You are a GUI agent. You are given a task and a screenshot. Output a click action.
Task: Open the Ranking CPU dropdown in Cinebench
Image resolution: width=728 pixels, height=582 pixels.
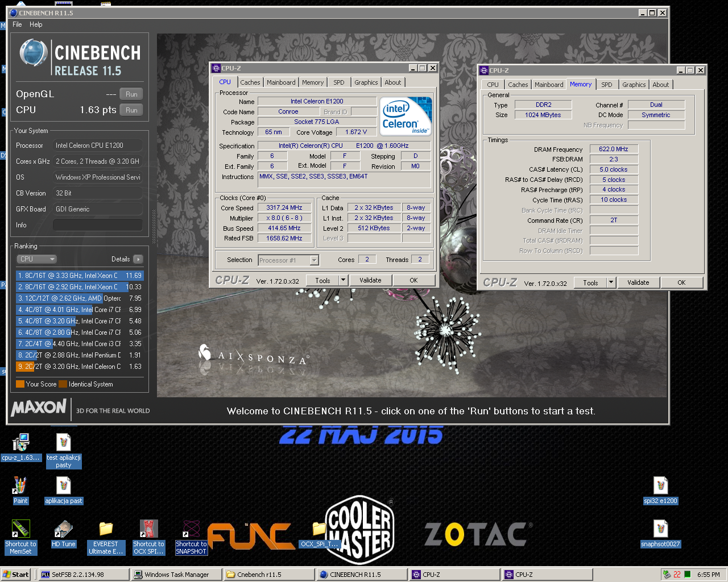pyautogui.click(x=36, y=259)
